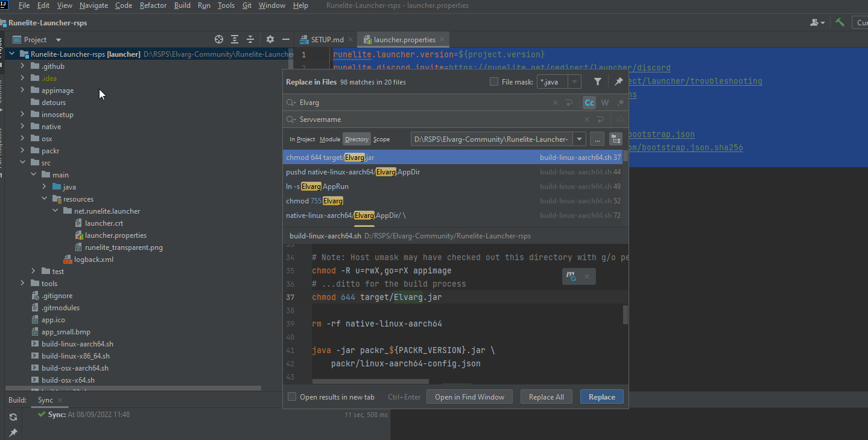The image size is (868, 440).
Task: Toggle recursive directory search icon
Action: [x=615, y=139]
